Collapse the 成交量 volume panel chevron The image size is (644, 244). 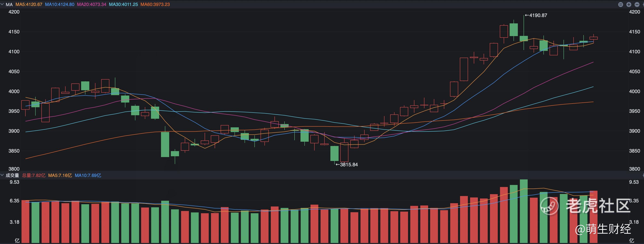[x=2, y=175]
